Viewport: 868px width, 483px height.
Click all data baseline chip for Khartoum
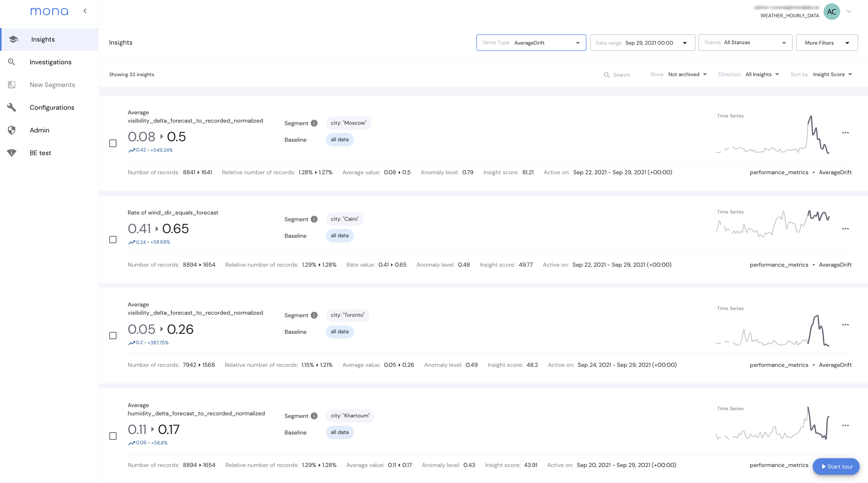click(340, 432)
